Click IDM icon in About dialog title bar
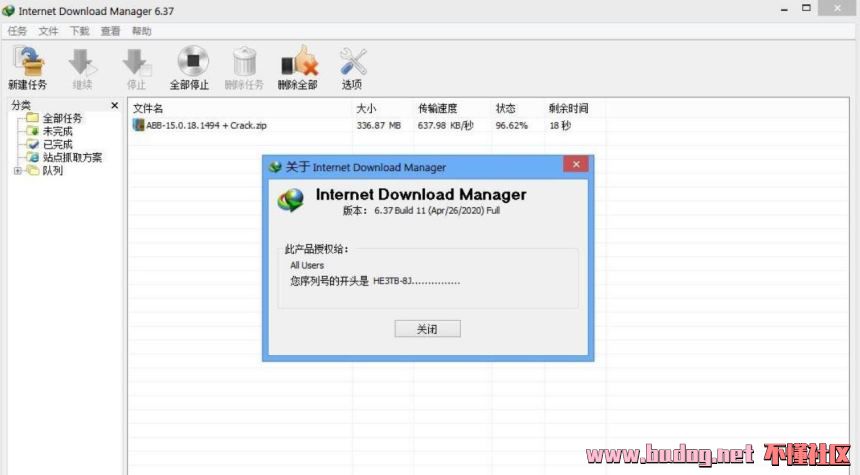This screenshot has width=860, height=475. [275, 167]
